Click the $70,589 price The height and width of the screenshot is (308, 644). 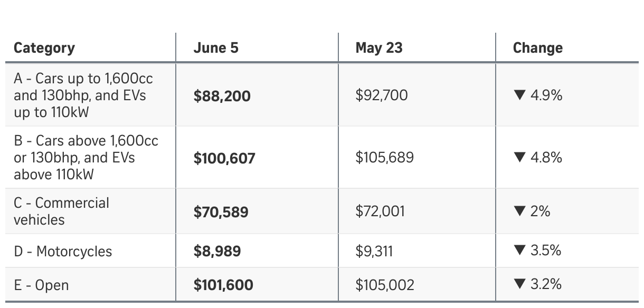click(221, 212)
